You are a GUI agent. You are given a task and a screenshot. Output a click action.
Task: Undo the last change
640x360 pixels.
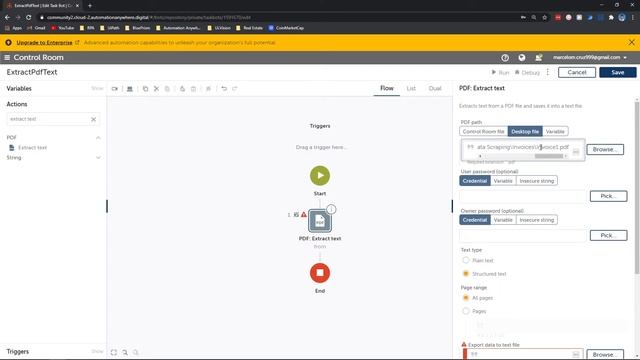pos(224,89)
